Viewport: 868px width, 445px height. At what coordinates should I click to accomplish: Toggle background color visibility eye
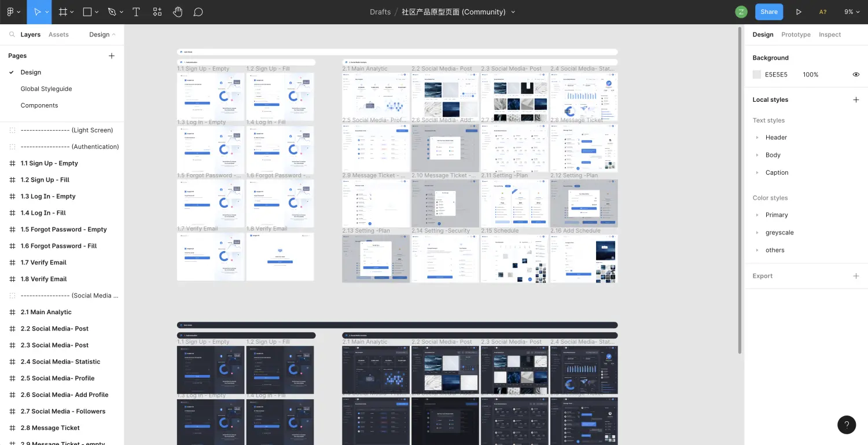coord(856,75)
